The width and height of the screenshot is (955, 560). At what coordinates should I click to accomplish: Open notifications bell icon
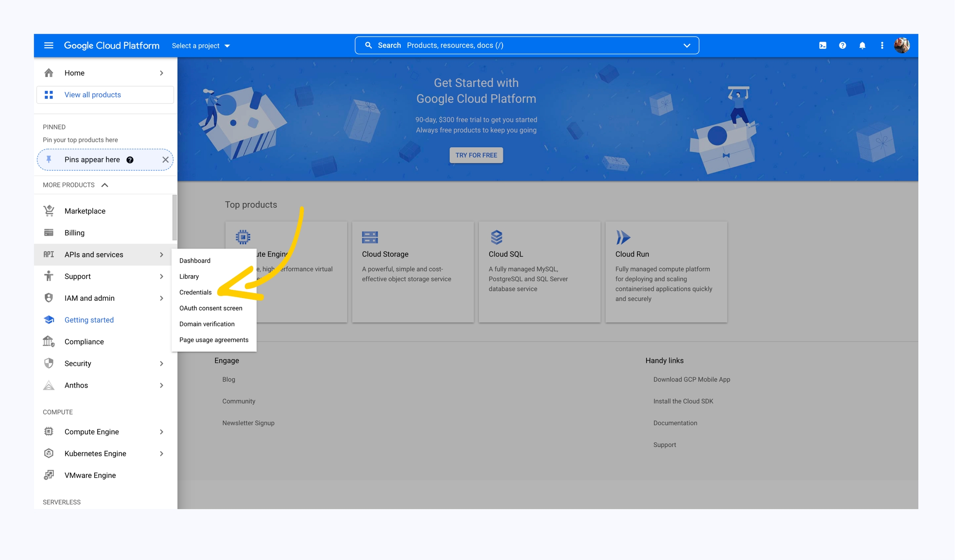tap(862, 45)
